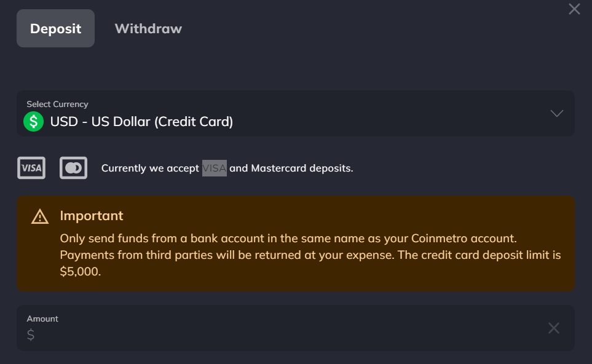Screen dimensions: 592x364
Task: Select the Deposit tab
Action: point(55,28)
